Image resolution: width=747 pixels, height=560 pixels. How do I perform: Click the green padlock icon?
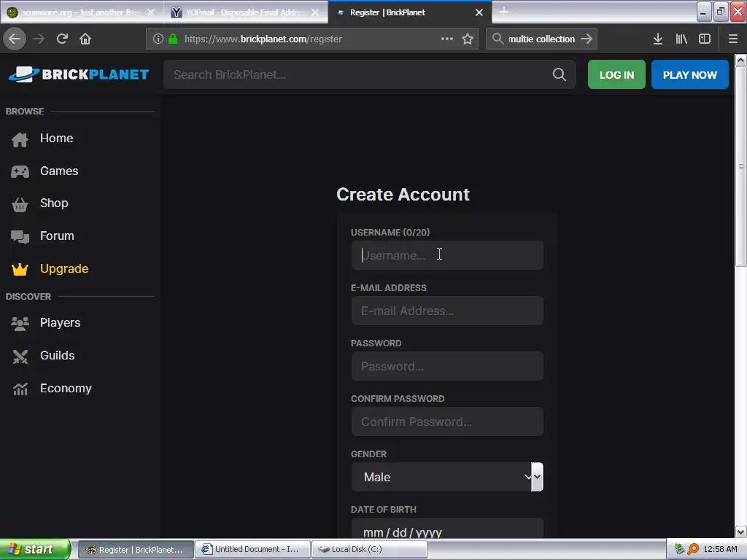173,39
